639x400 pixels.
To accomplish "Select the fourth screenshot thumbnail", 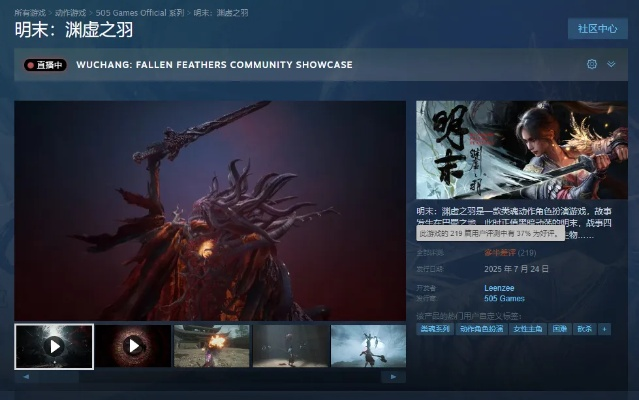I will 290,346.
